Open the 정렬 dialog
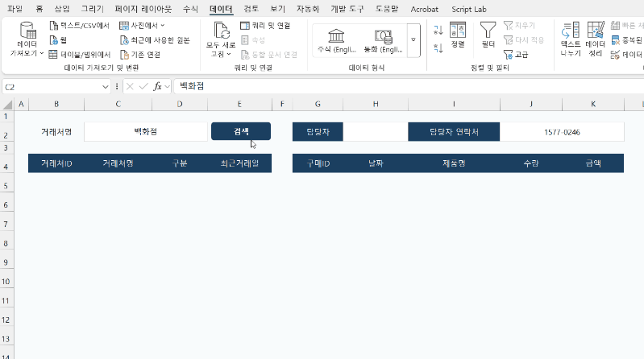Viewport: 644px width, 359px height. 458,35
